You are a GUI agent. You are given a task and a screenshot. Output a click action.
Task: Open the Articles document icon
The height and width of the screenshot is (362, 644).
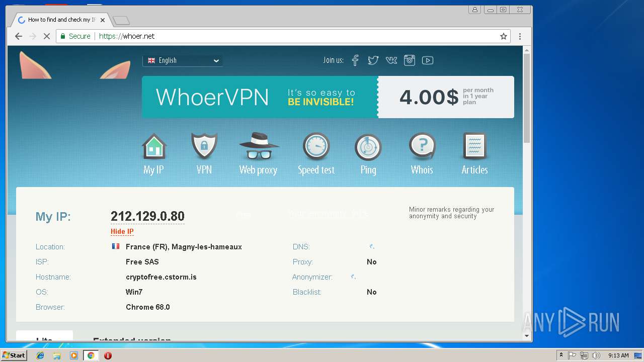click(474, 147)
